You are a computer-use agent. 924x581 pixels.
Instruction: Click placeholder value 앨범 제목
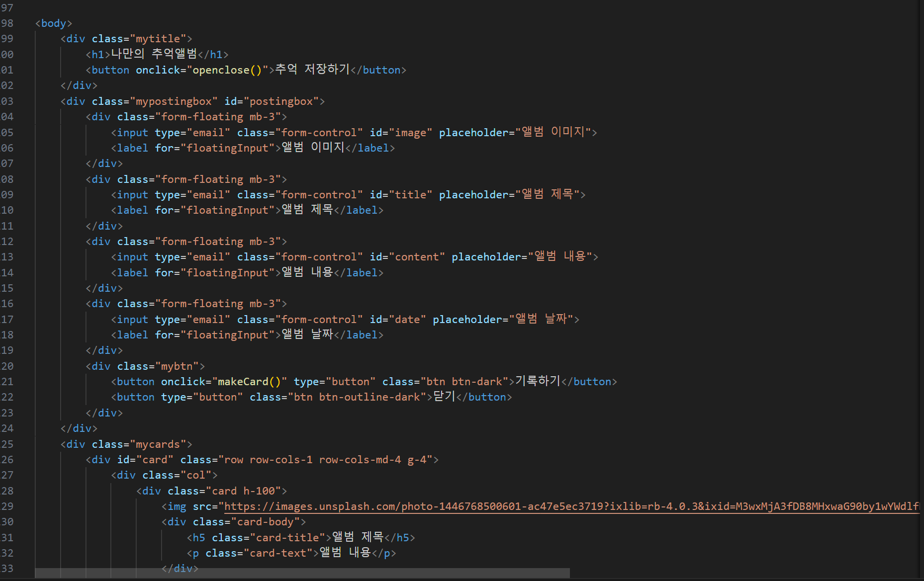[x=548, y=194]
